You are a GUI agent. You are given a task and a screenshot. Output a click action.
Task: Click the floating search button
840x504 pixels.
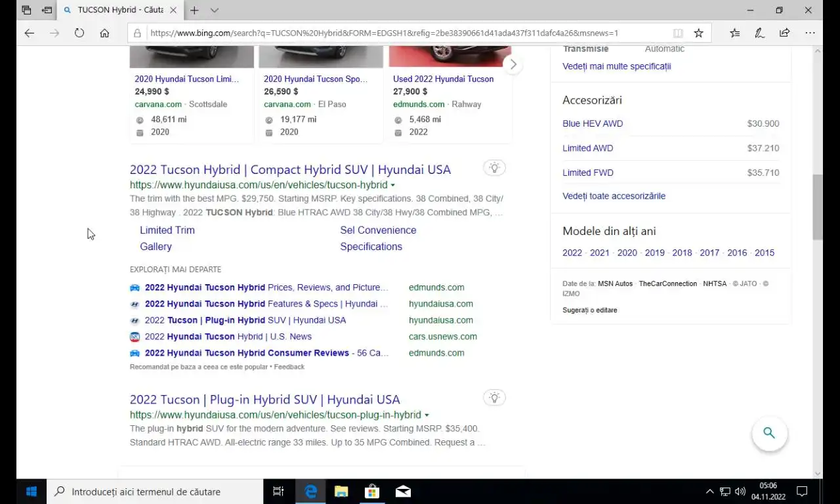[x=769, y=433]
